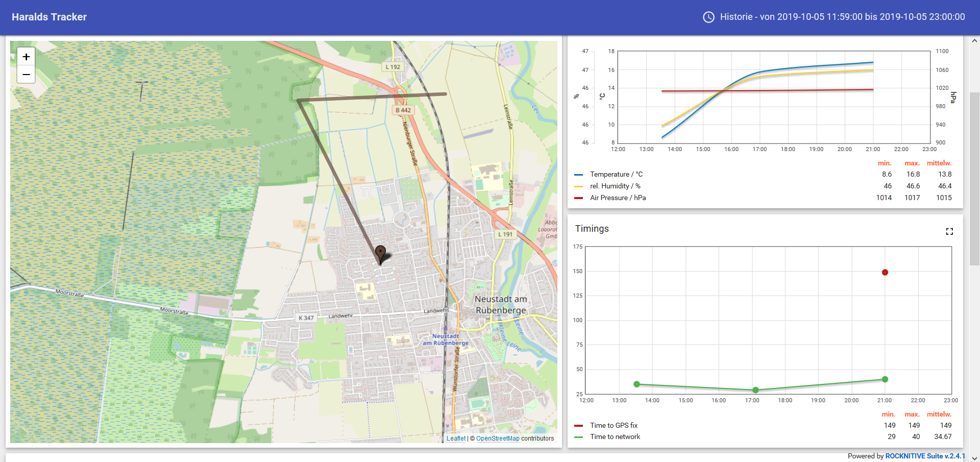Screen dimensions: 980x462
Task: Click Temperature mittelw. value 13.8
Action: pyautogui.click(x=945, y=174)
